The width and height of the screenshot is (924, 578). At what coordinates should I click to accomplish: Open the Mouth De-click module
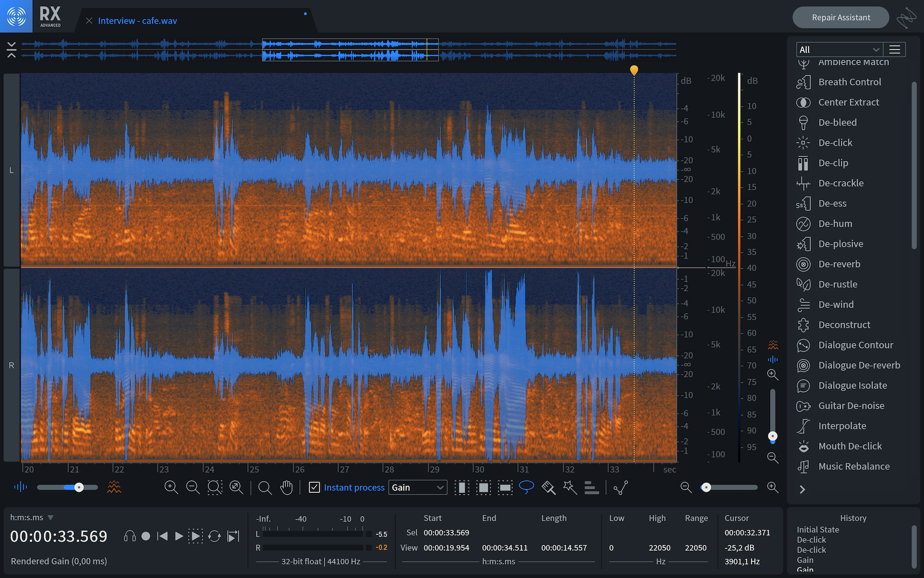[x=849, y=446]
